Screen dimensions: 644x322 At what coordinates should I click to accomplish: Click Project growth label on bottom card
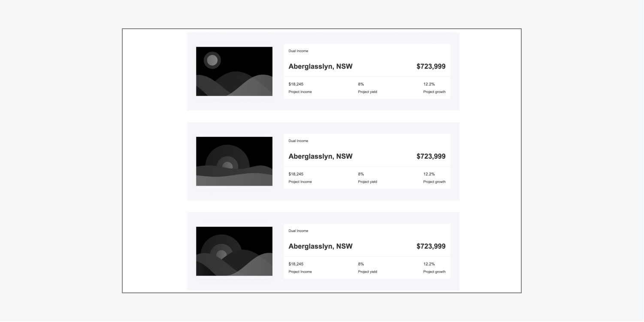click(434, 271)
